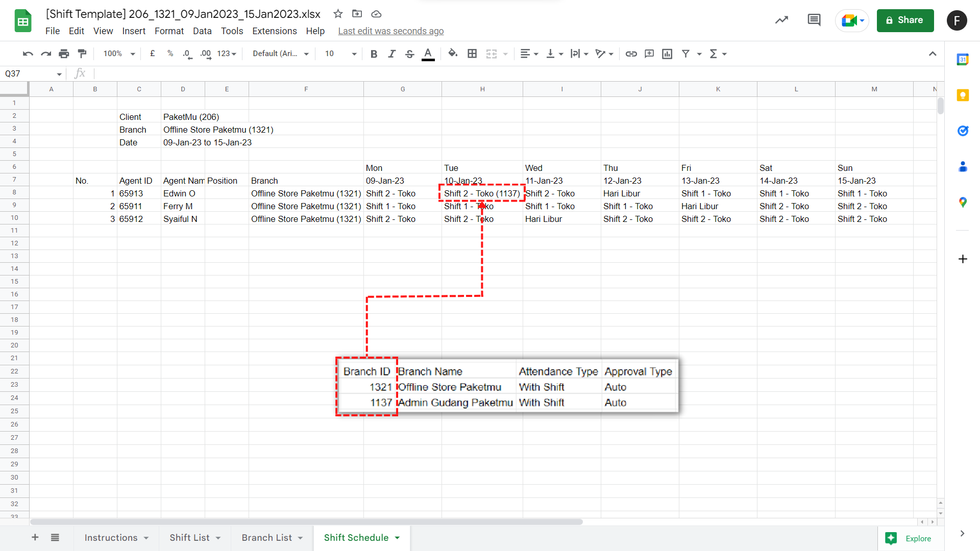View cloud document status
Viewport: 980px width, 551px height.
(x=376, y=14)
